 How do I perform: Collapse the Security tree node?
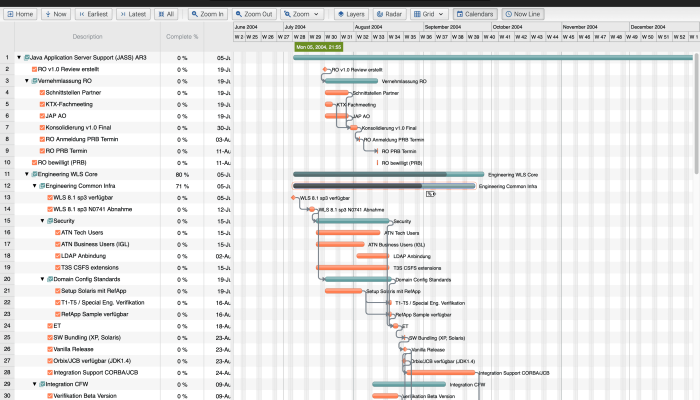pyautogui.click(x=42, y=221)
